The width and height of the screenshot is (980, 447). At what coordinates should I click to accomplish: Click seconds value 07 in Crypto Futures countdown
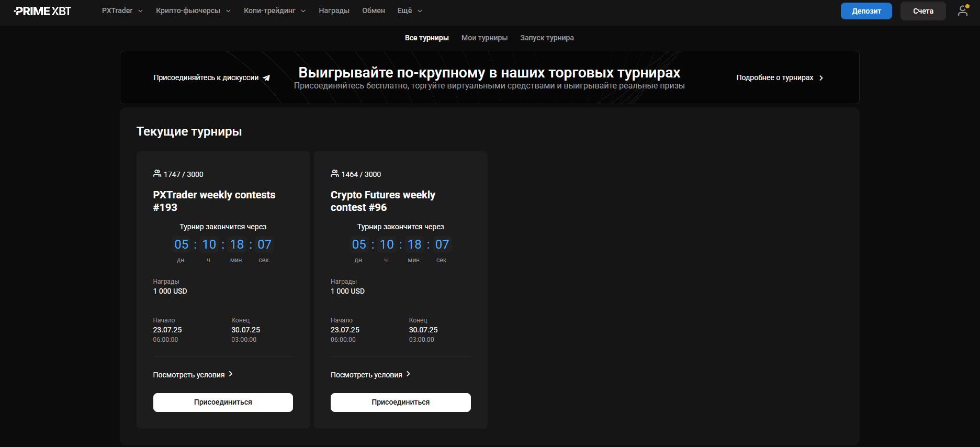(x=442, y=244)
